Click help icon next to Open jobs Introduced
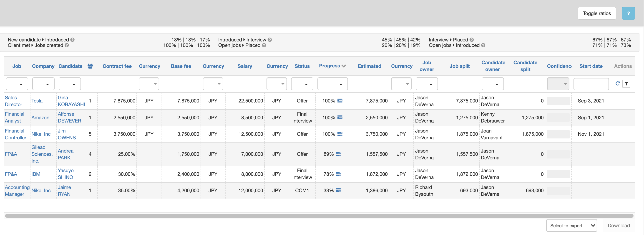Screen dimensions: 644x235 tap(483, 45)
